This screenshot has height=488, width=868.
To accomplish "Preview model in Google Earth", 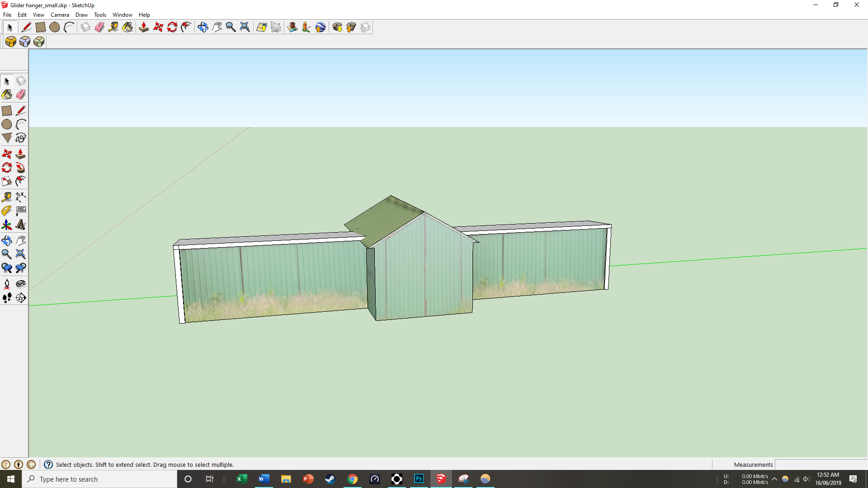I will 321,28.
